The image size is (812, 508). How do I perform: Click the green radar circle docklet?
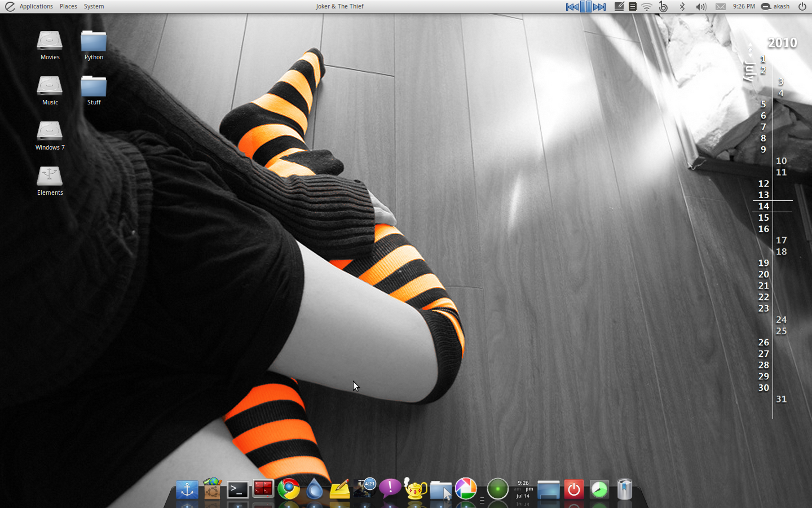pos(497,489)
